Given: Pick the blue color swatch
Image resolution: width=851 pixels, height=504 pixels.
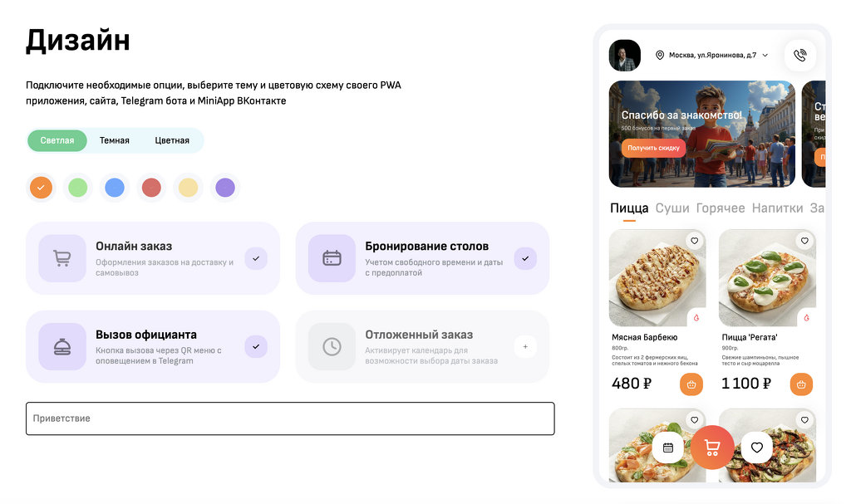Looking at the screenshot, I should coord(115,188).
